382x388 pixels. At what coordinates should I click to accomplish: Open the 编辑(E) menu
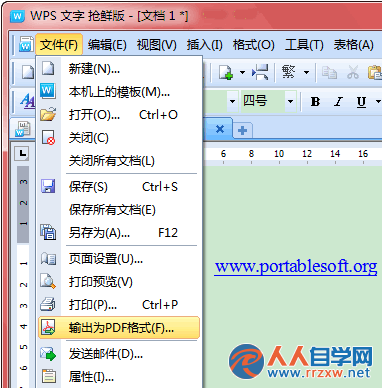point(107,44)
